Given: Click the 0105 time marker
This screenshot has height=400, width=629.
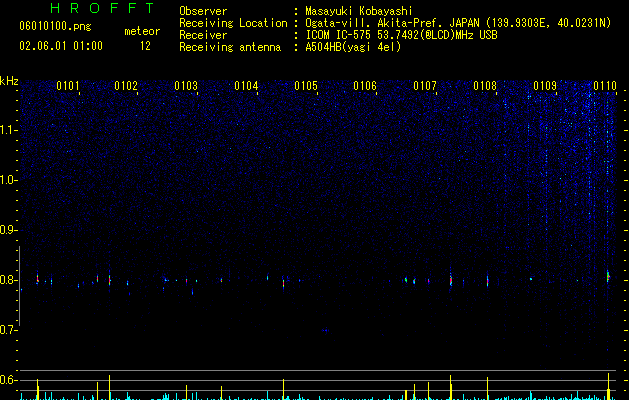Looking at the screenshot, I should point(306,86).
